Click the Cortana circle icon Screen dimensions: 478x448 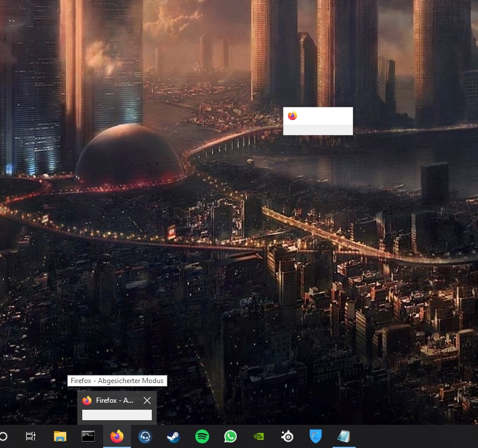3,436
